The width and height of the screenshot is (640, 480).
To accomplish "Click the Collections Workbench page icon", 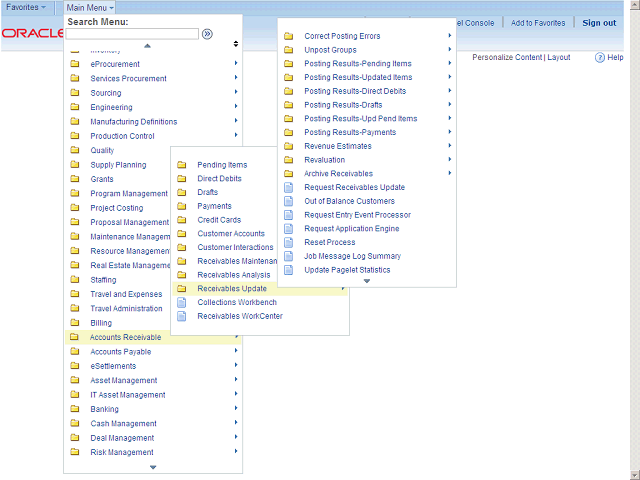I will (x=181, y=302).
